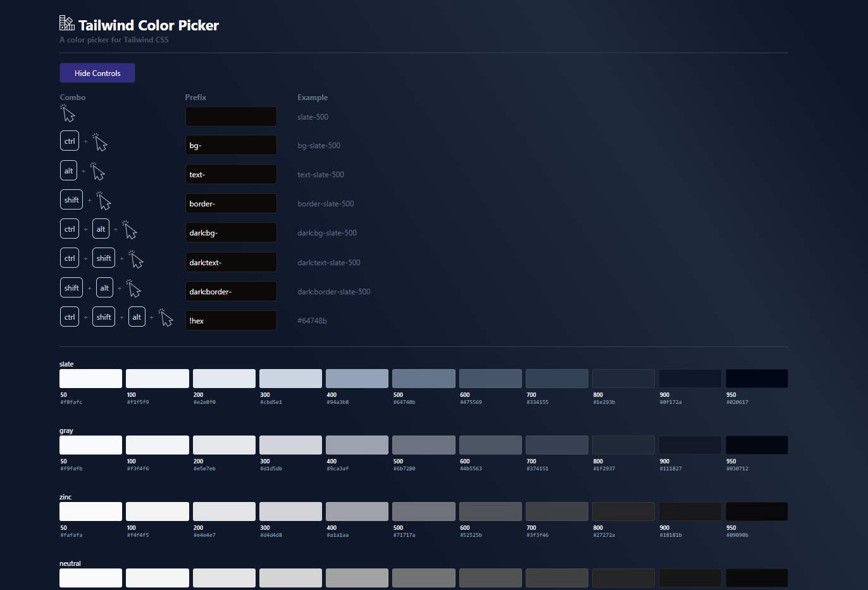Pick the slate 500 color swatch
The height and width of the screenshot is (590, 868).
point(424,379)
